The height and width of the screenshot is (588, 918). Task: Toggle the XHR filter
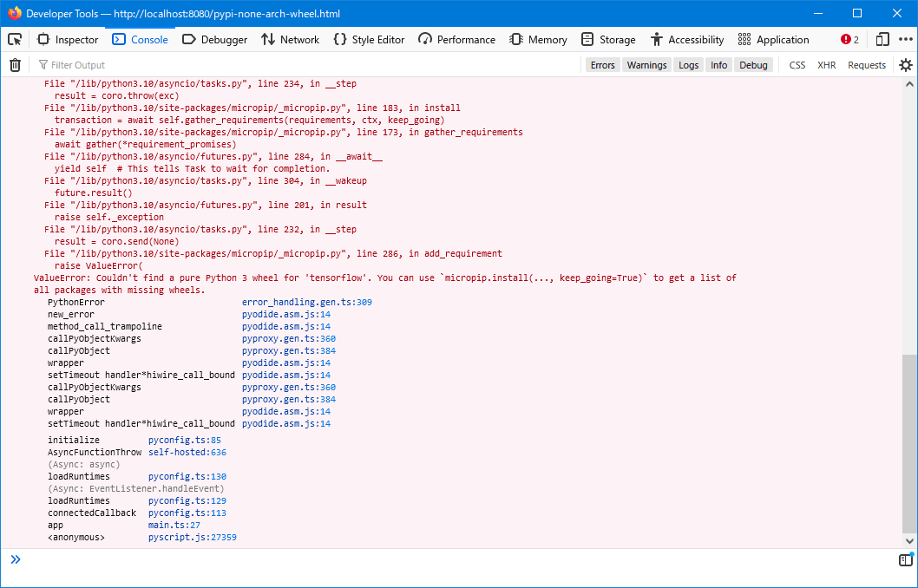(x=826, y=65)
